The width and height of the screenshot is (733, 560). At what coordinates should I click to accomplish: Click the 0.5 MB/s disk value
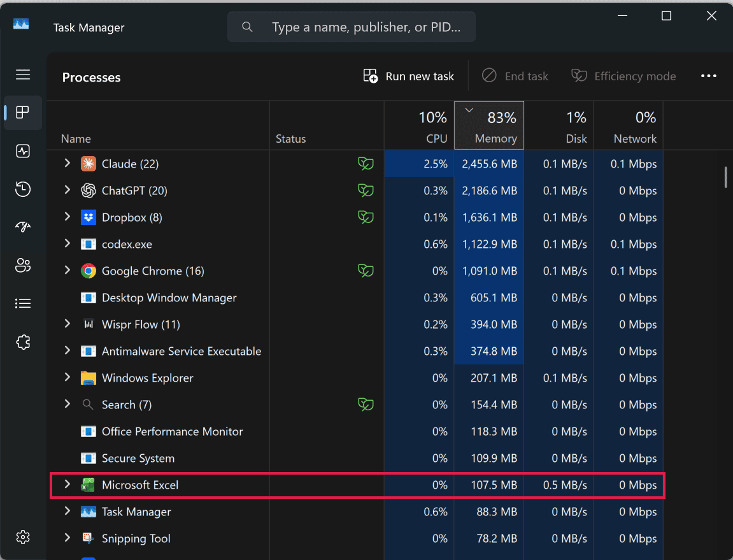coord(565,485)
